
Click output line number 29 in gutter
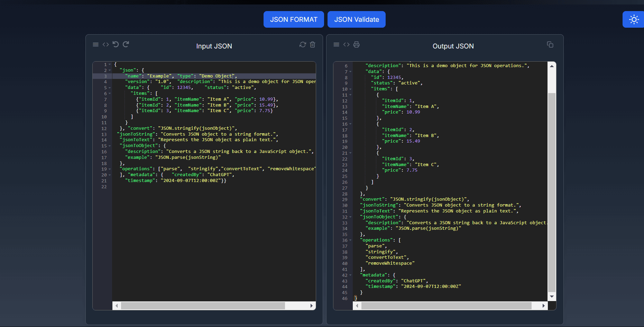click(x=345, y=200)
